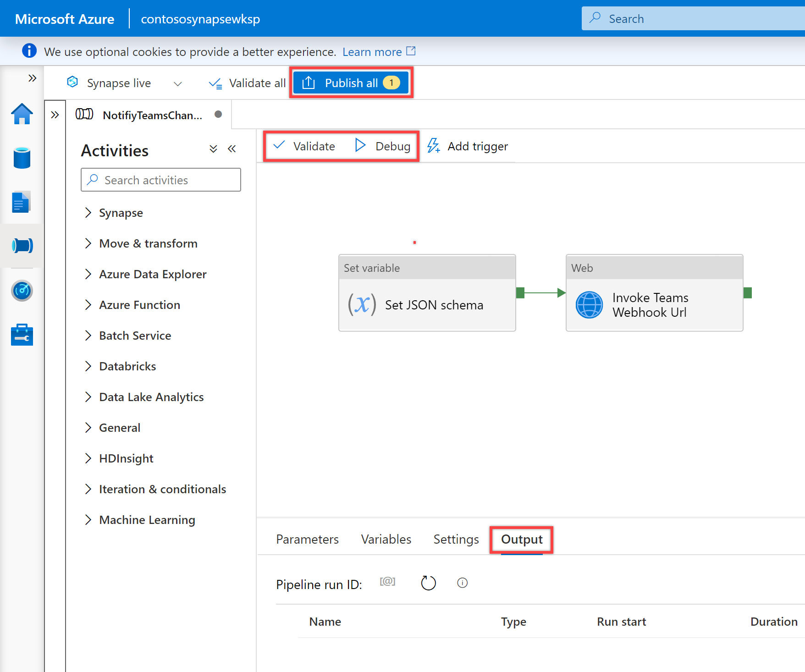The width and height of the screenshot is (805, 672).
Task: Expand the left navigation double chevron
Action: click(32, 78)
